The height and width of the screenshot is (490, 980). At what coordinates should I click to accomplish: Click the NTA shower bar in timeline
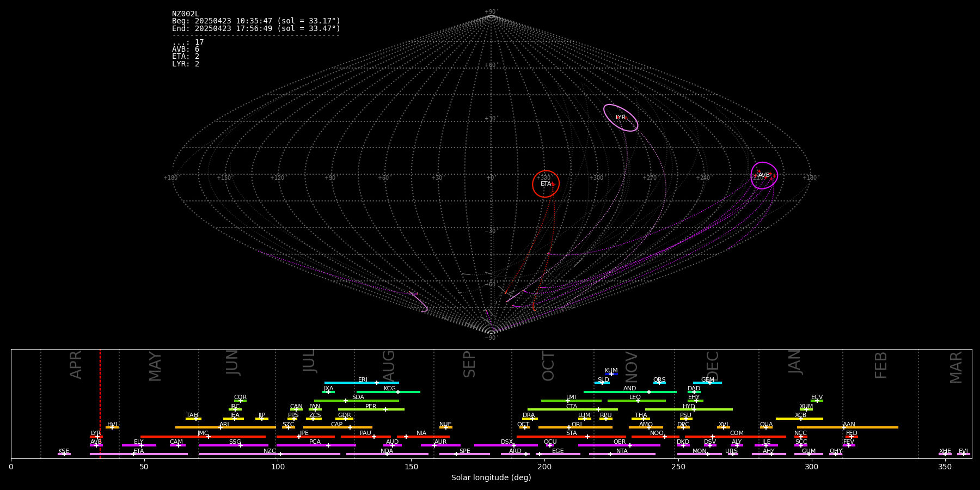coord(622,454)
